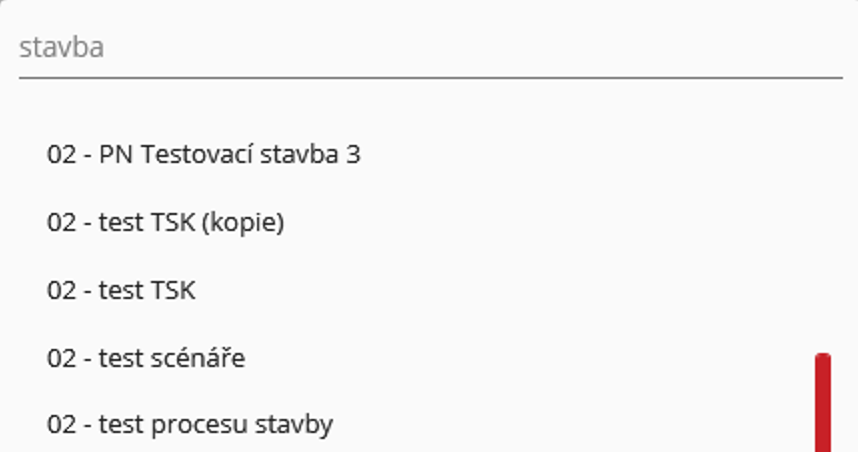Focus the stavba filter text box

coord(430,48)
